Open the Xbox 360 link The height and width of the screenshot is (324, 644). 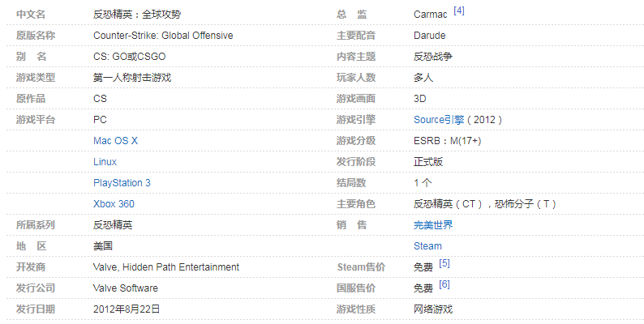pyautogui.click(x=114, y=204)
